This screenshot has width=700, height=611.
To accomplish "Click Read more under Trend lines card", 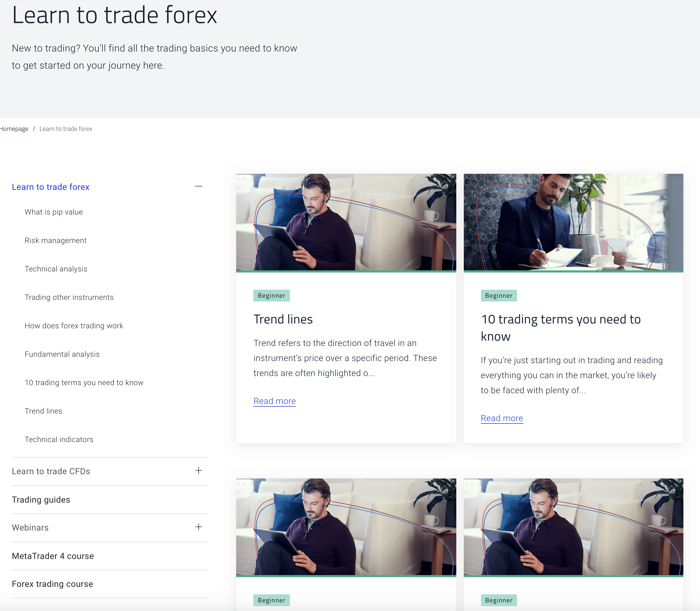I will pyautogui.click(x=275, y=401).
